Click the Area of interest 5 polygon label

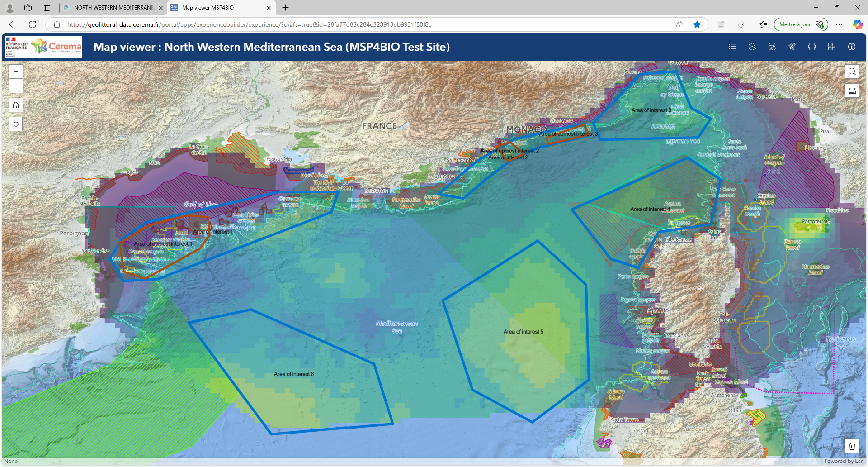(524, 332)
